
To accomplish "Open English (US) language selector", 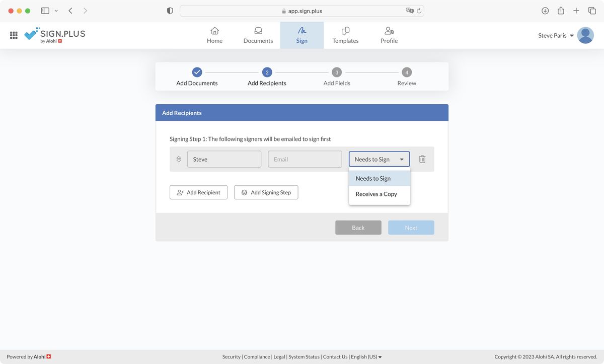I will coord(366,356).
